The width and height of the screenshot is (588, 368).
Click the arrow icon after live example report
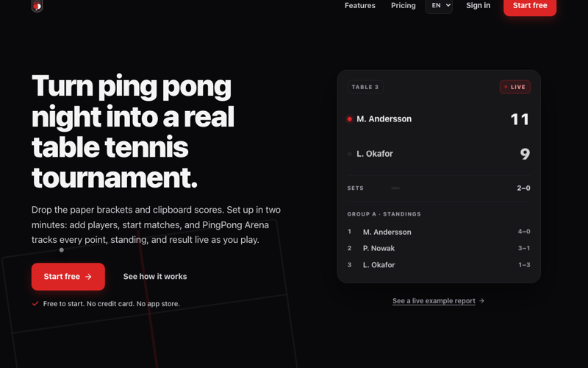click(482, 301)
